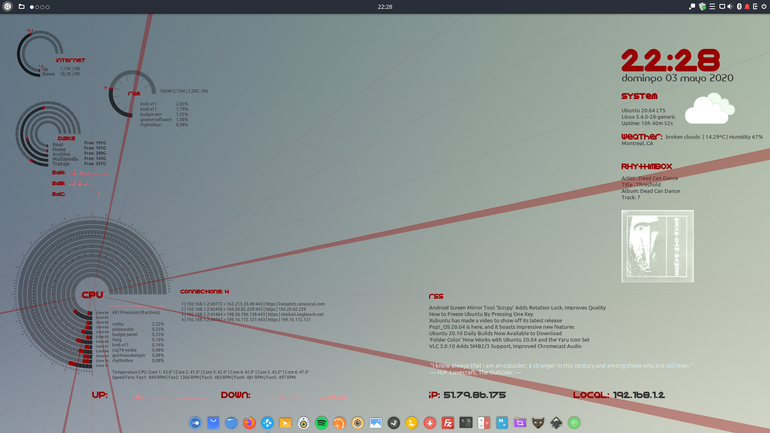
Task: Open the Places folder menu in panel
Action: coord(22,6)
